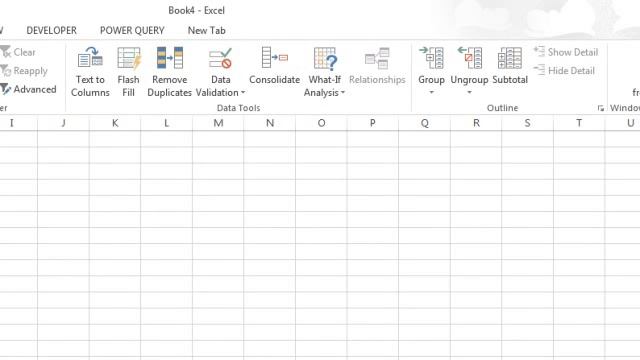Click the Relationships icon
Screen dimensions: 640x360
pos(377,58)
